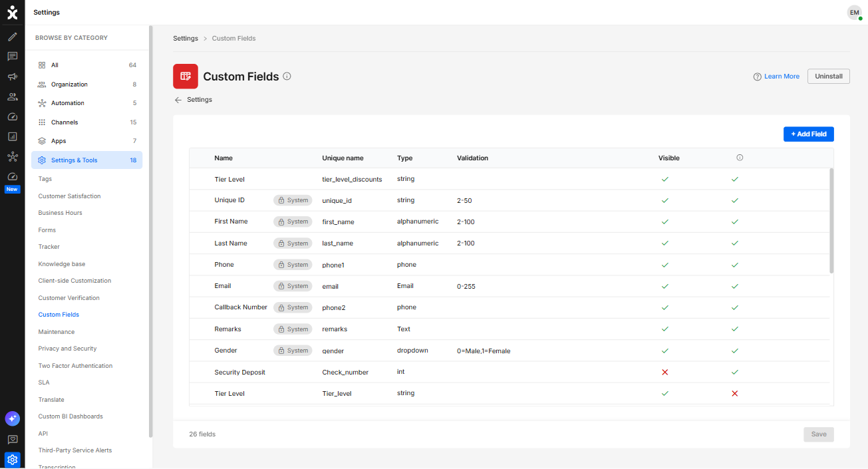Open the gauge dashboard icon below contacts
Image resolution: width=868 pixels, height=469 pixels.
click(x=12, y=117)
